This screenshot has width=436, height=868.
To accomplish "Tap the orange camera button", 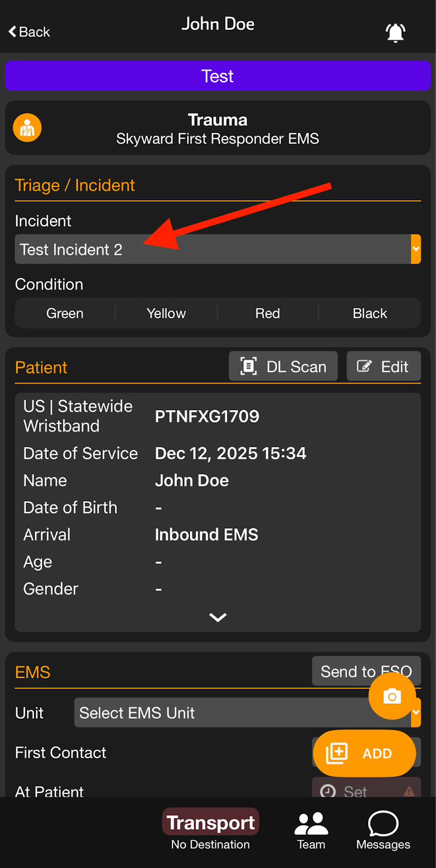I will pos(392,696).
